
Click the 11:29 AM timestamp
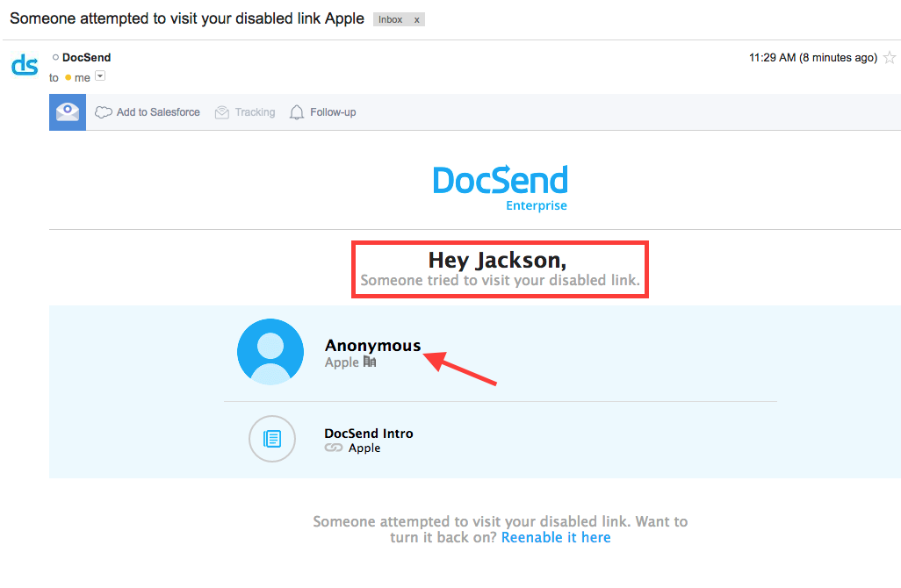coord(813,57)
